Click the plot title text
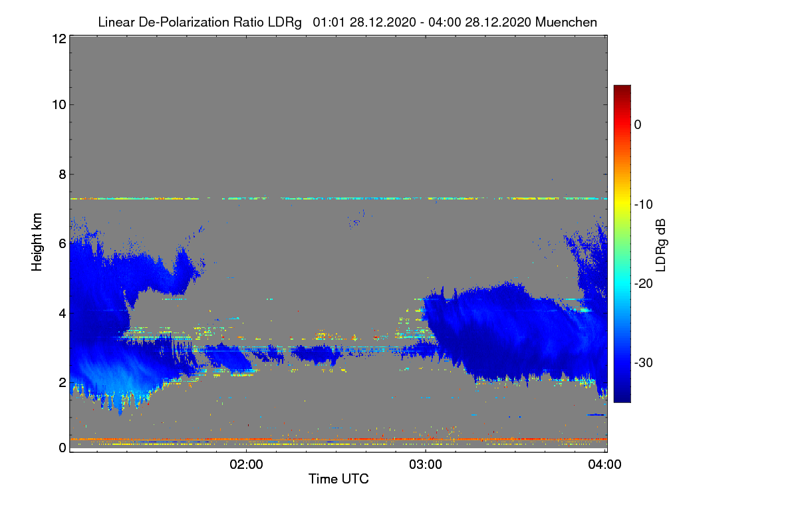 pos(347,22)
